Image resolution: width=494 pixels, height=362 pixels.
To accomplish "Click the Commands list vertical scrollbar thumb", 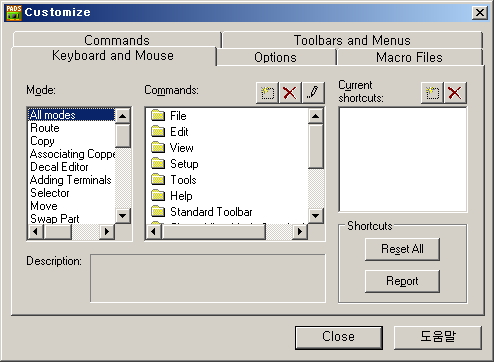I will coord(315,146).
